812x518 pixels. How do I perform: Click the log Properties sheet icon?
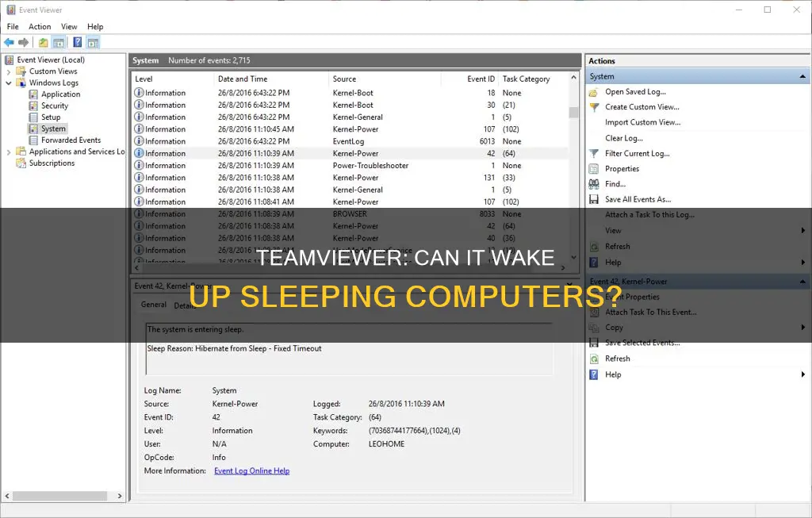[594, 169]
